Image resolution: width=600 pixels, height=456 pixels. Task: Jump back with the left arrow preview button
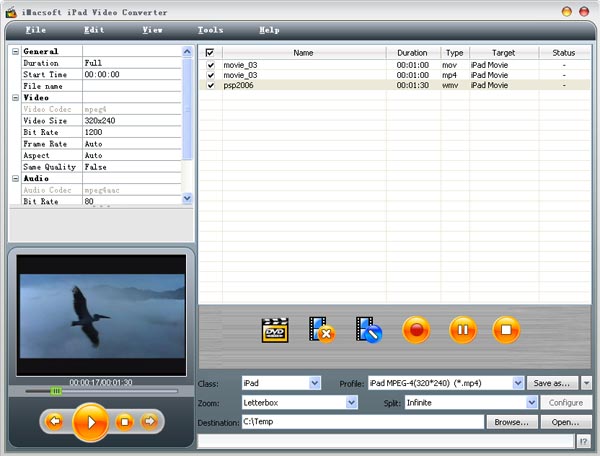54,422
